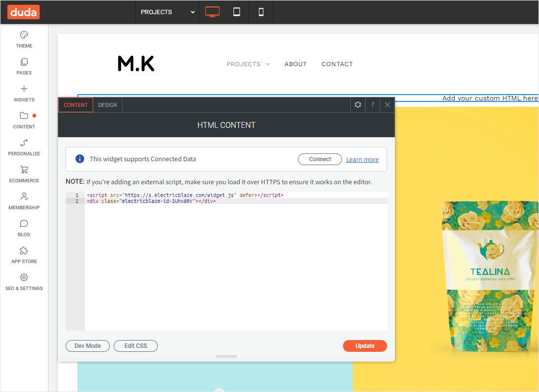This screenshot has height=392, width=539.
Task: Click line number 1 in the gutter
Action: pyautogui.click(x=77, y=195)
